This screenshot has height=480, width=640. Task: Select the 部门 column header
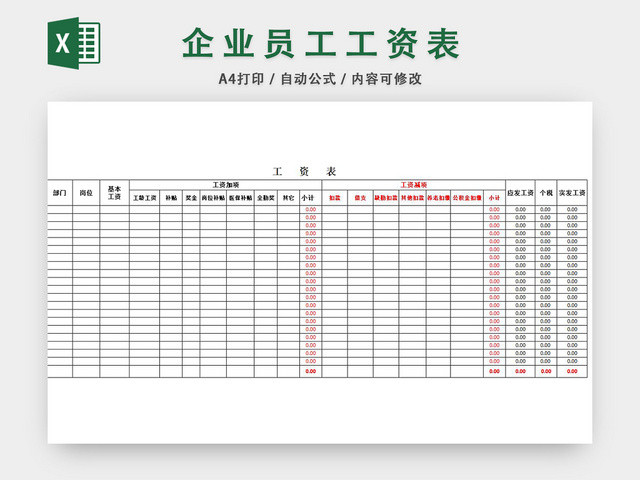tap(60, 193)
